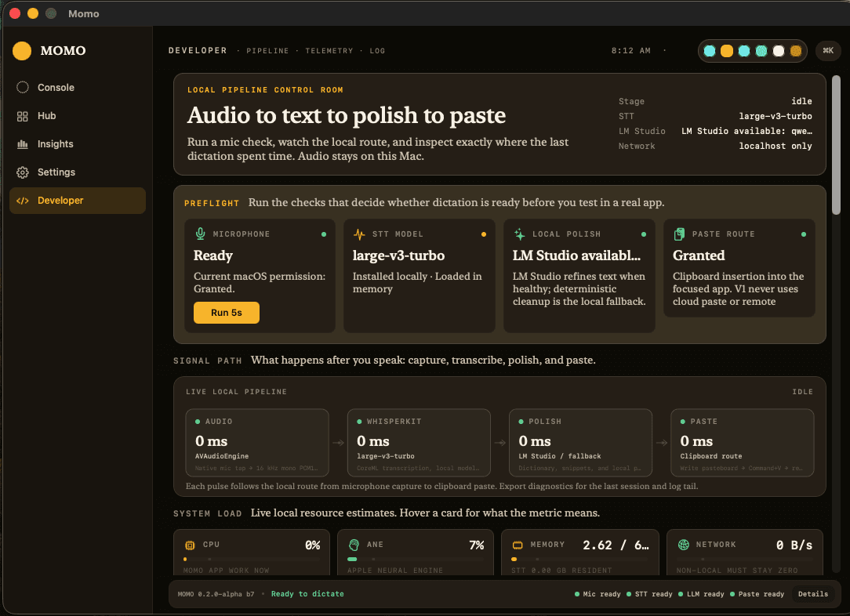This screenshot has width=850, height=616.
Task: Click the orange MOMO logo circle
Action: click(x=22, y=51)
